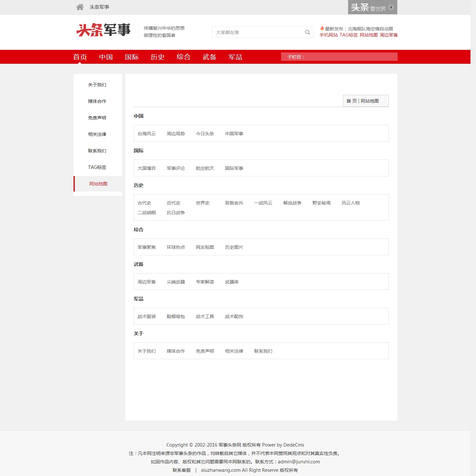Open the 周边军备 link in header

[x=389, y=35]
